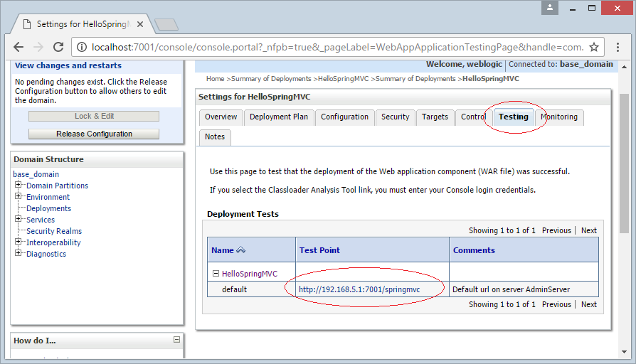Viewport: 636px width, 364px height.
Task: Open Security Realms in domain tree
Action: click(54, 231)
